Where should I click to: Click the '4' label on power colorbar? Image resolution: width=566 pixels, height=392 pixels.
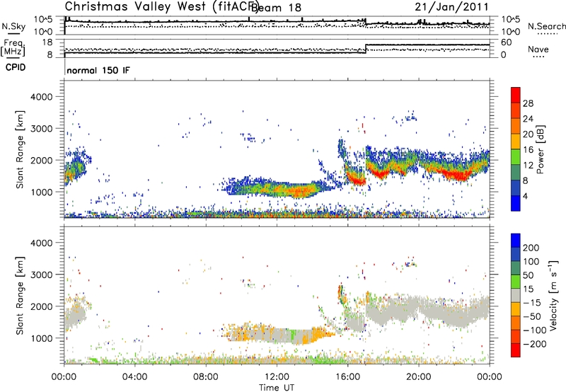[525, 197]
